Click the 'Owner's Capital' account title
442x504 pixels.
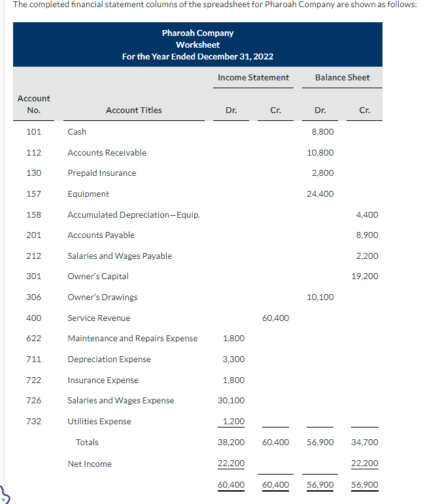pos(98,276)
